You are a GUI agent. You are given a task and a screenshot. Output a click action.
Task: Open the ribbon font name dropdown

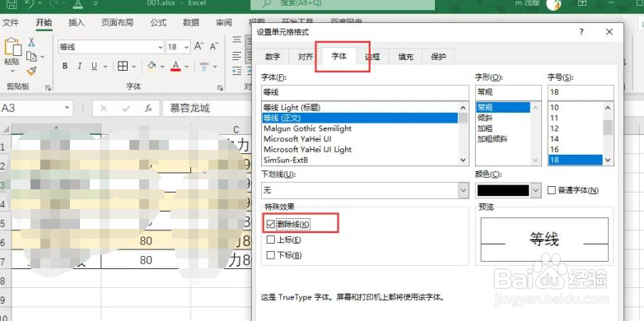pos(161,47)
